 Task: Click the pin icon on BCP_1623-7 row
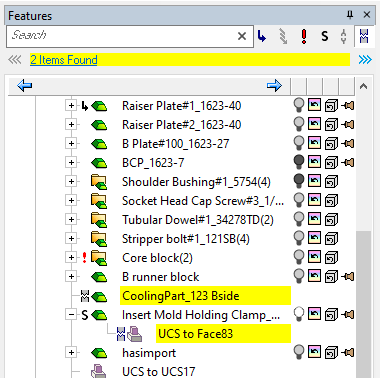(x=348, y=163)
